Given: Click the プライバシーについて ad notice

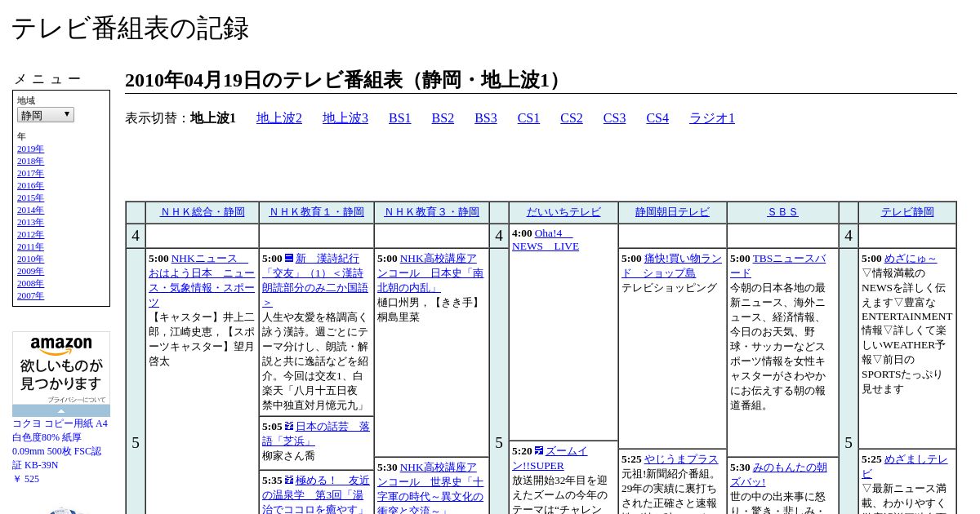Looking at the screenshot, I should 77,400.
